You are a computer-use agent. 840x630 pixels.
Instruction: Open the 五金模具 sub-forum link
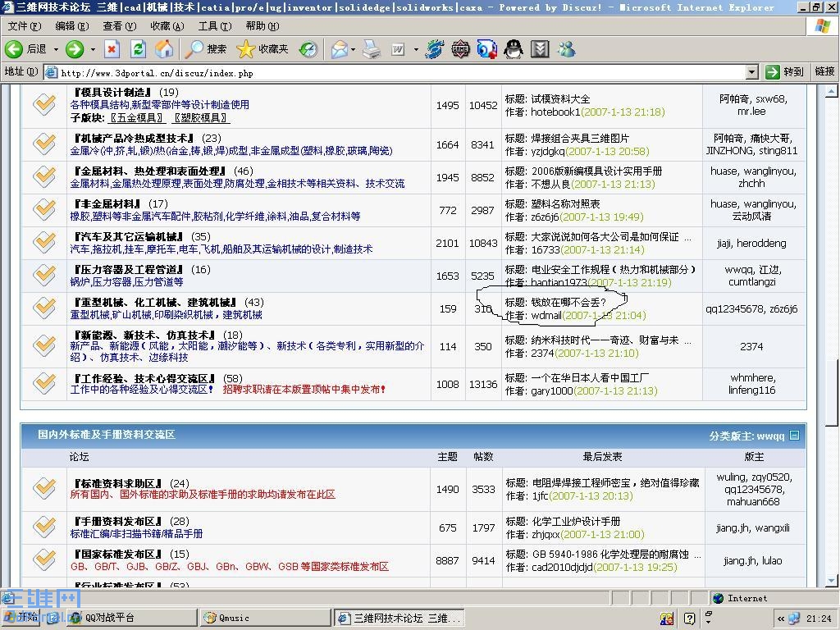pos(137,118)
